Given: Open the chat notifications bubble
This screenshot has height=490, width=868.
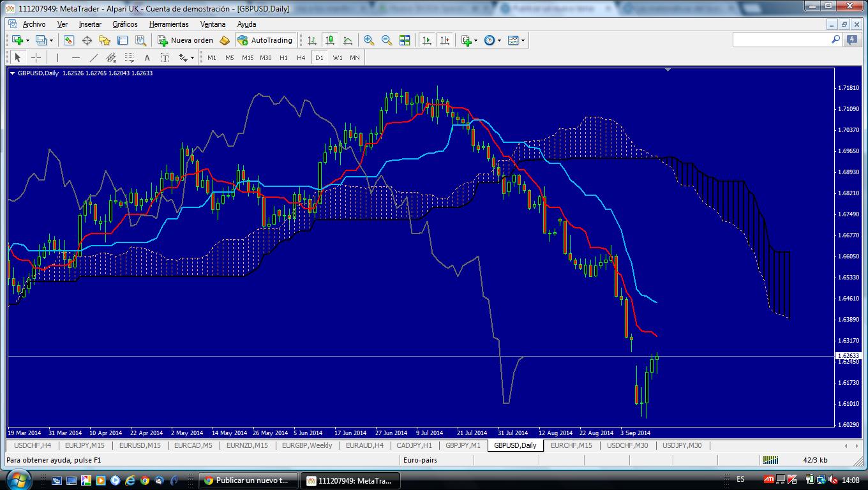Looking at the screenshot, I should click(852, 40).
